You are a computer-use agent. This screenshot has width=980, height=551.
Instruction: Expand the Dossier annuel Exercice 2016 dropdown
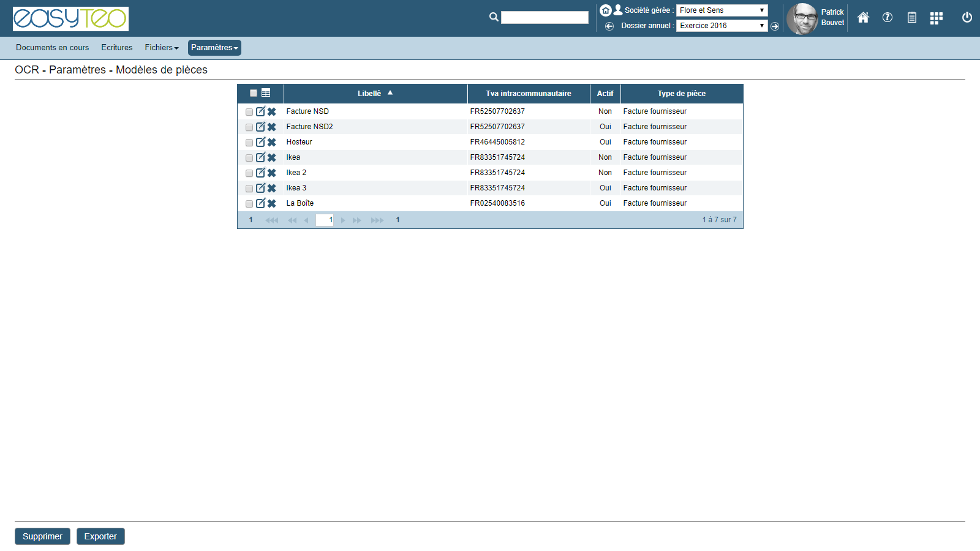[722, 26]
